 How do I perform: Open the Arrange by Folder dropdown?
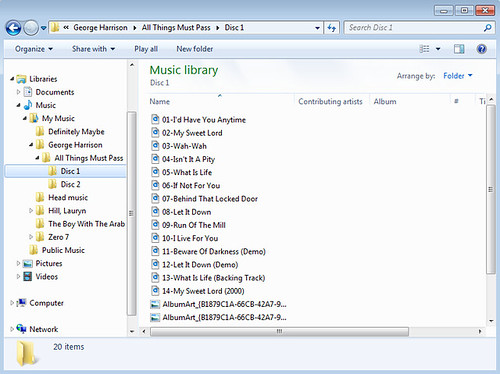[x=458, y=76]
